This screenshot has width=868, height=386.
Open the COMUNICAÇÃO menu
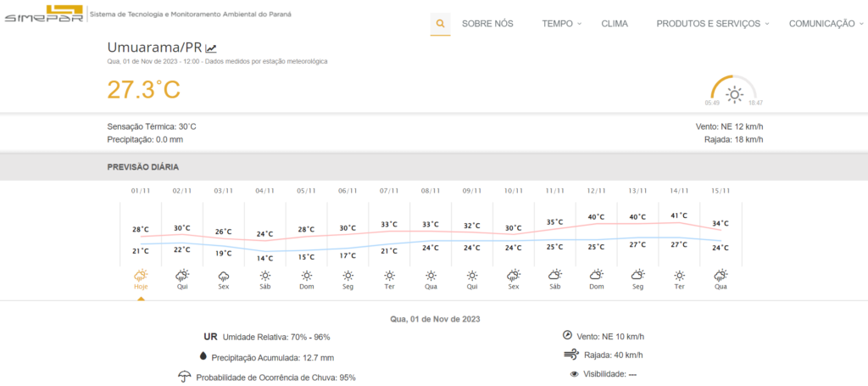822,24
